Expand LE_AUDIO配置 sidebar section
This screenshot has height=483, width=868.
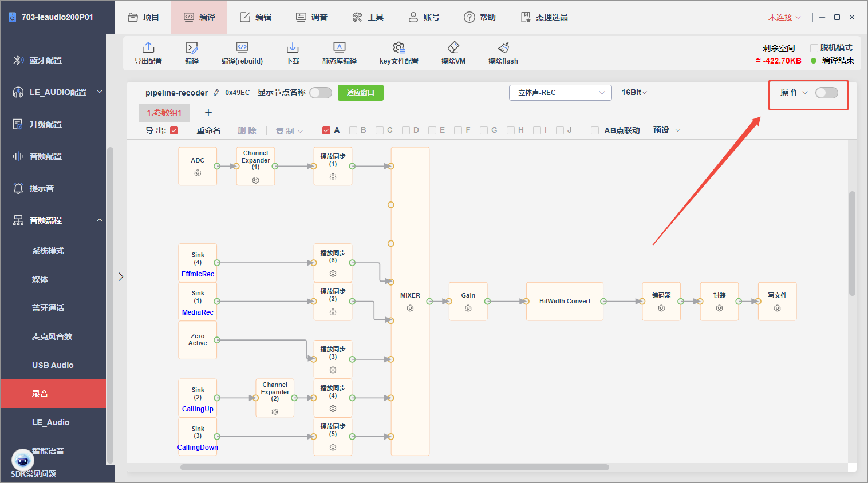[100, 92]
